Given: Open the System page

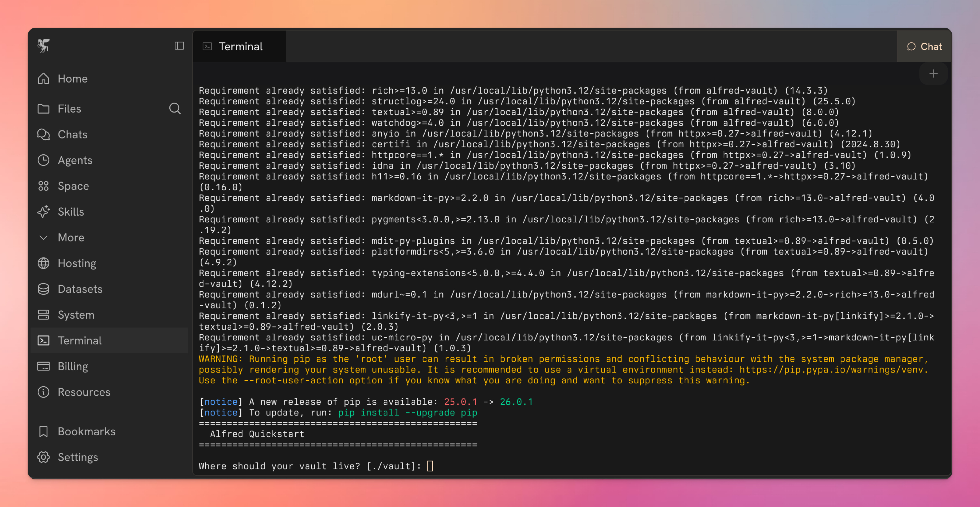Looking at the screenshot, I should (x=76, y=315).
